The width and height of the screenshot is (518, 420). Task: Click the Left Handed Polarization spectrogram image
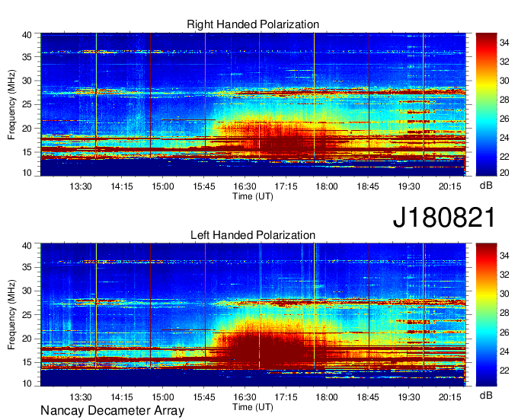click(253, 315)
